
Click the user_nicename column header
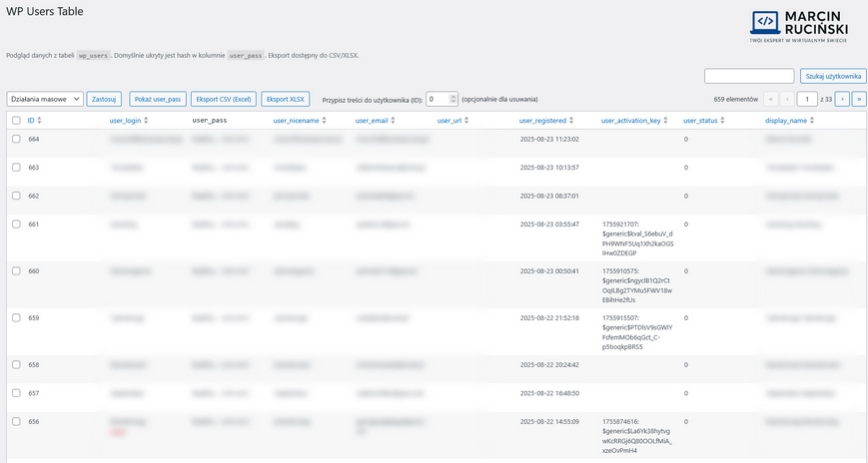click(296, 120)
